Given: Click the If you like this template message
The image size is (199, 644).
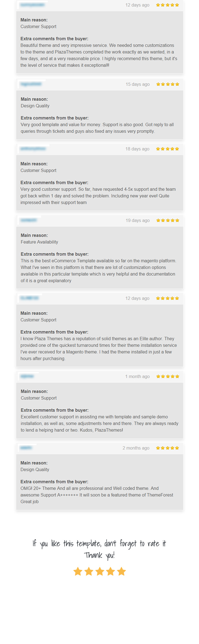Looking at the screenshot, I should (x=99, y=544).
